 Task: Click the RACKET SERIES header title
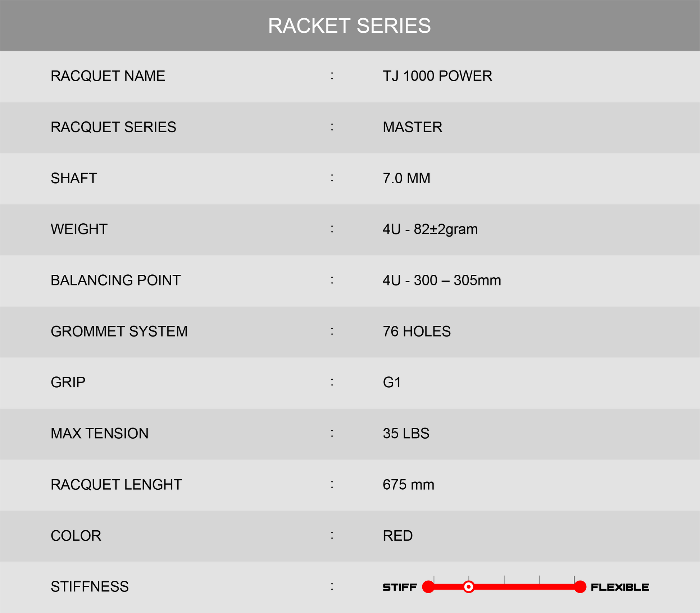(349, 26)
